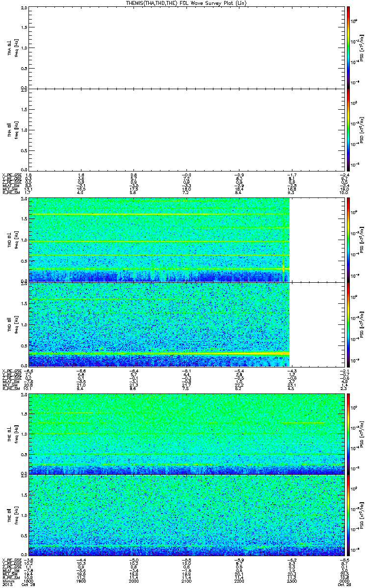Click the PSD color bar beside THA BL
368x588 pixels.
click(348, 47)
